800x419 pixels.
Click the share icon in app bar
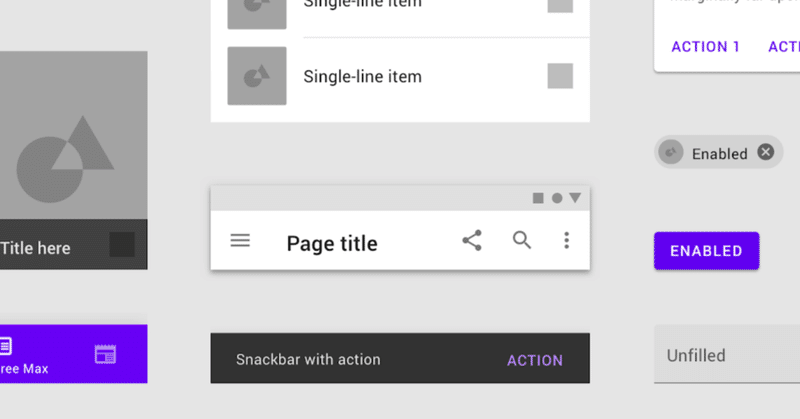pos(472,240)
